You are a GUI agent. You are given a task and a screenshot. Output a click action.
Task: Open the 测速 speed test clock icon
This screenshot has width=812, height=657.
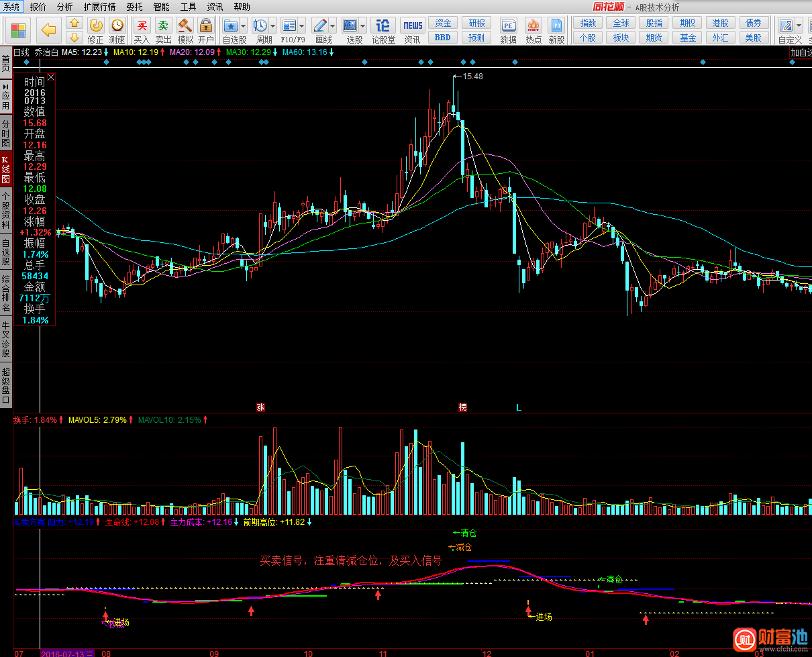[x=117, y=26]
